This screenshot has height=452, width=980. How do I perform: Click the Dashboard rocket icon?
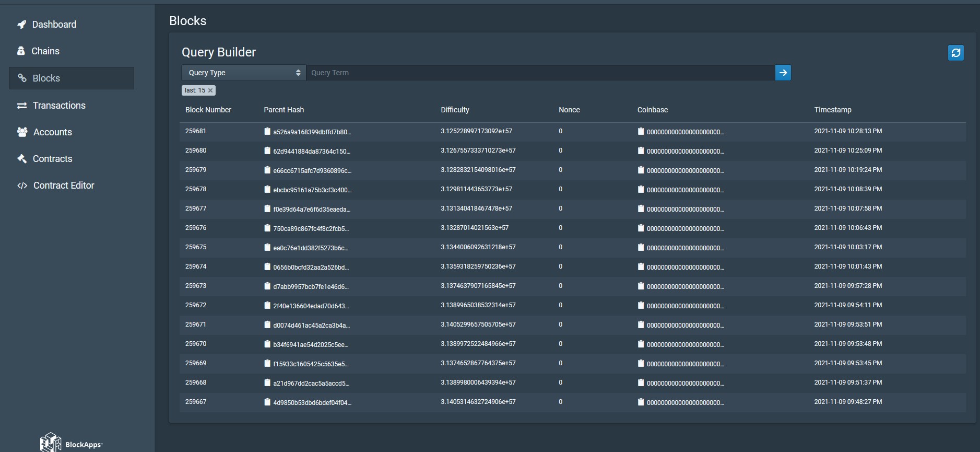point(21,25)
